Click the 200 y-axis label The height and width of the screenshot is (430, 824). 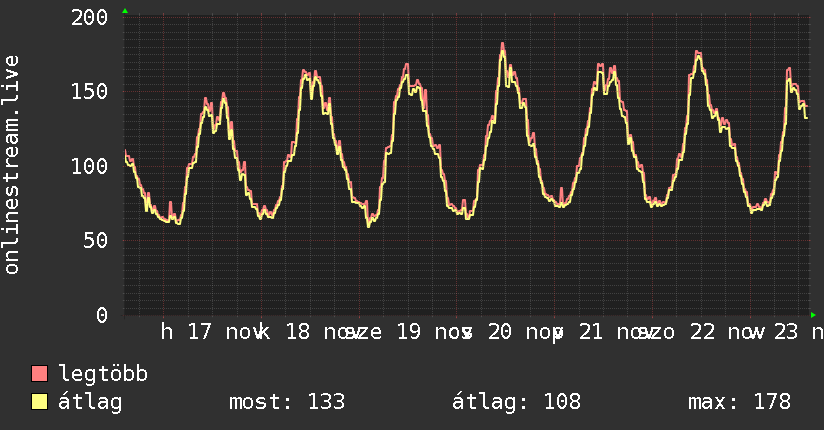tap(91, 17)
